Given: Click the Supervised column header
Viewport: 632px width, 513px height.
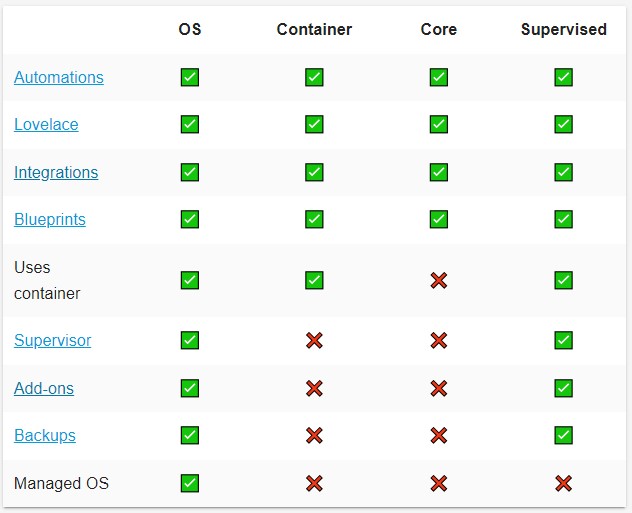Looking at the screenshot, I should 563,29.
